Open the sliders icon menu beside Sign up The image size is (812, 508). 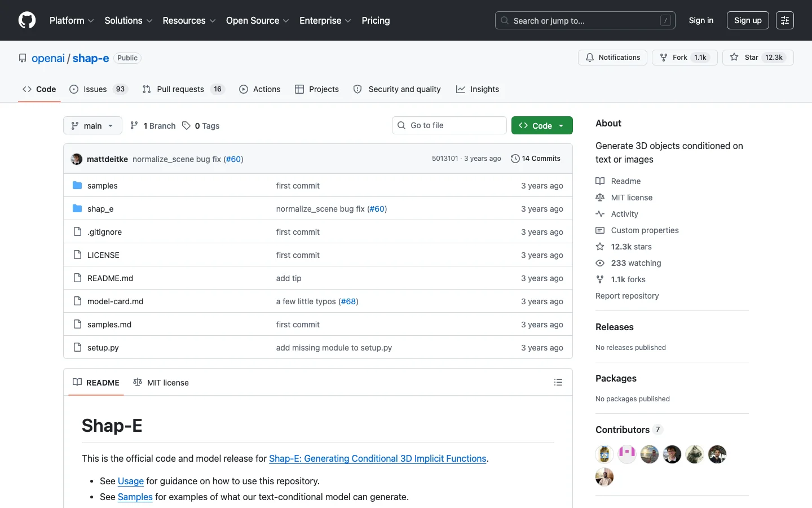785,20
